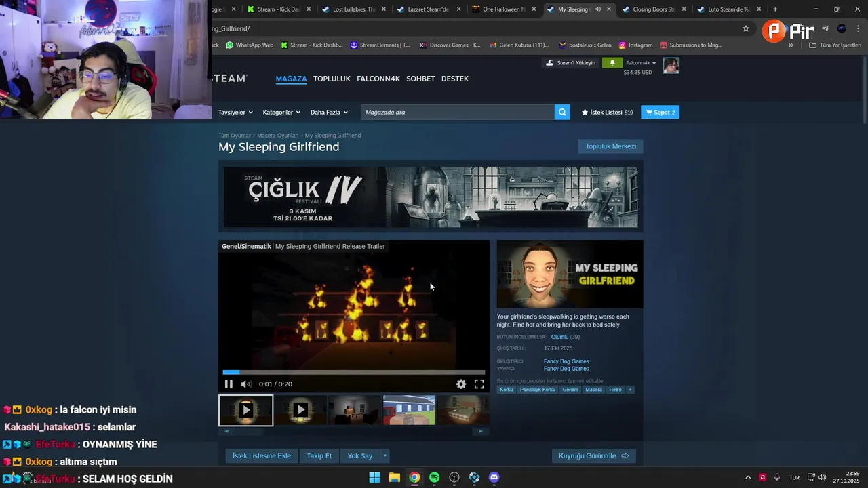Switch to Lost Lullabies tab
The image size is (868, 488).
click(x=355, y=9)
